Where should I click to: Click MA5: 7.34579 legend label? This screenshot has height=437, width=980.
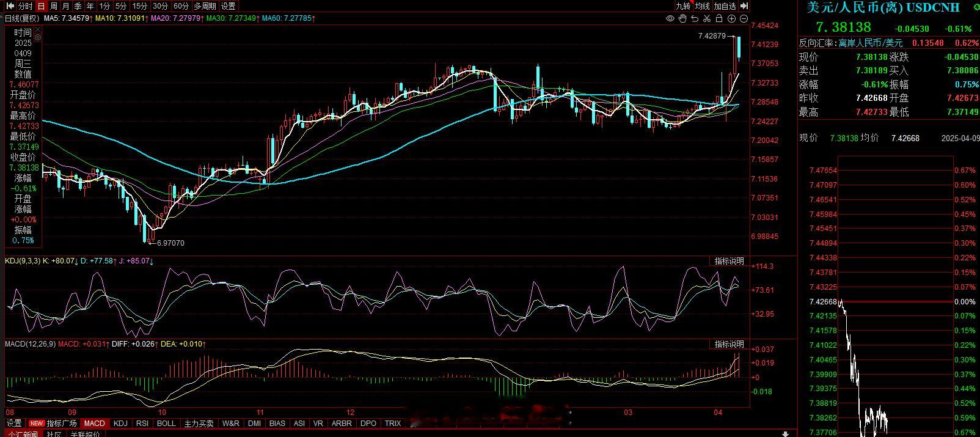coord(68,18)
